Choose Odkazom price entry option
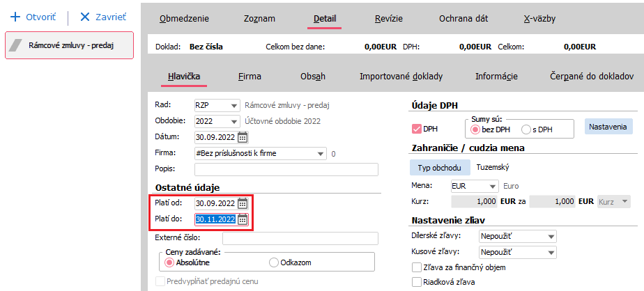Screen dimensions: 644x291 coord(273,262)
